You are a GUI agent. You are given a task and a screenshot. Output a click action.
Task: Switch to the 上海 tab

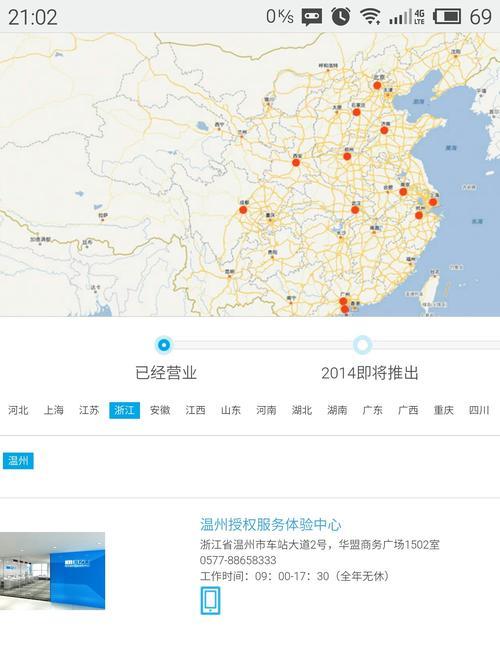click(54, 410)
